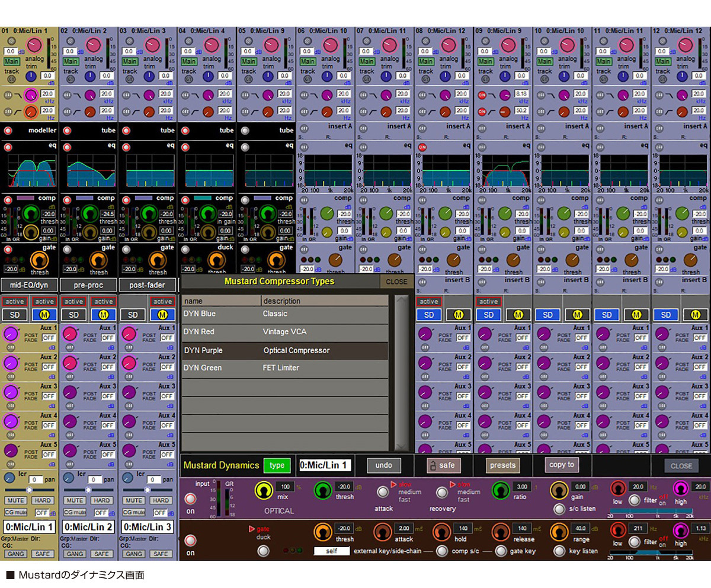This screenshot has height=588, width=711.
Task: Toggle the Mustard compressor on button
Action: (x=190, y=500)
